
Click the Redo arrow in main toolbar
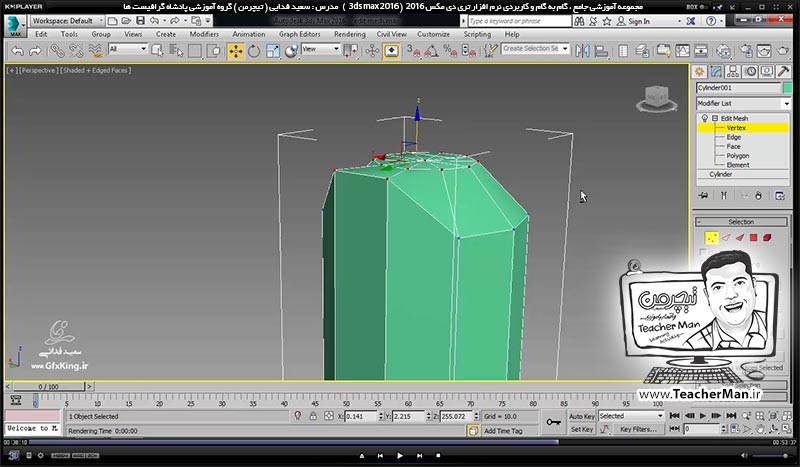click(35, 51)
